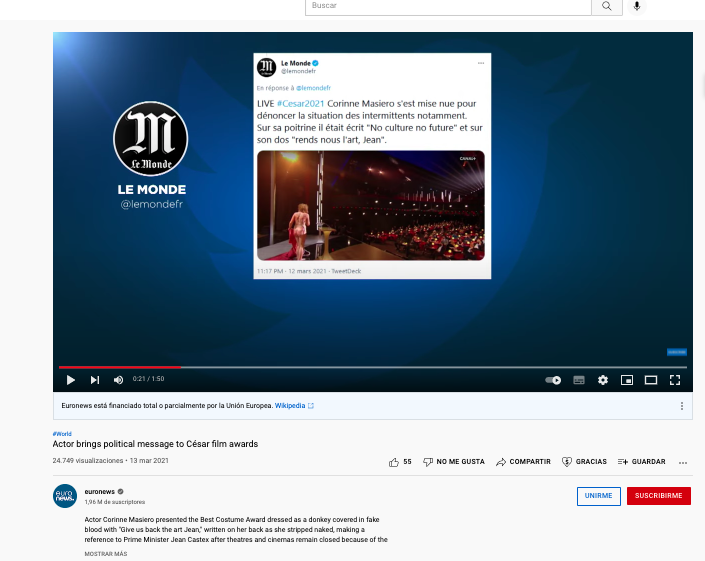Click the view count and date text
Viewport: 705px width, 561px height.
[x=111, y=461]
